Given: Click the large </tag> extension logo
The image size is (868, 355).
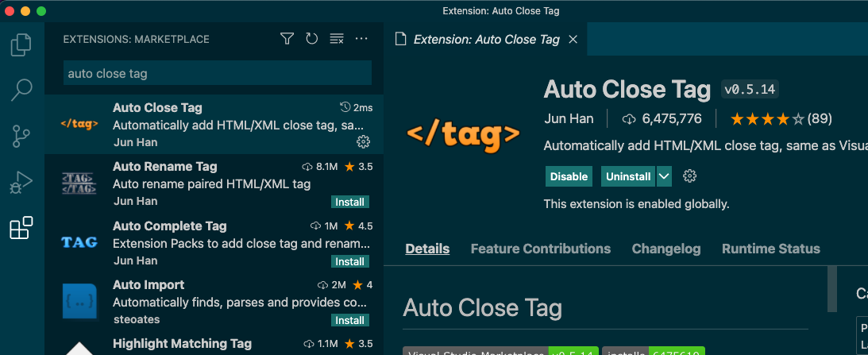Looking at the screenshot, I should pyautogui.click(x=463, y=135).
